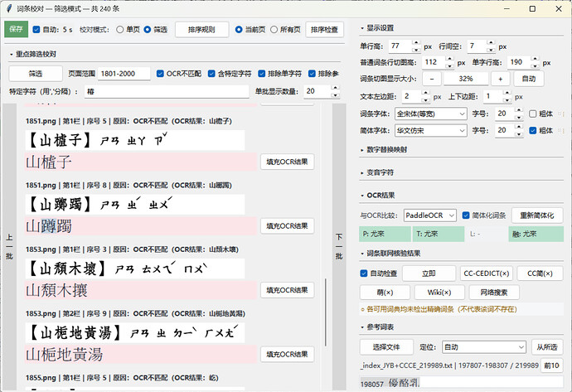Expand the 变音字符 section
The height and width of the screenshot is (392, 572).
pyautogui.click(x=377, y=172)
